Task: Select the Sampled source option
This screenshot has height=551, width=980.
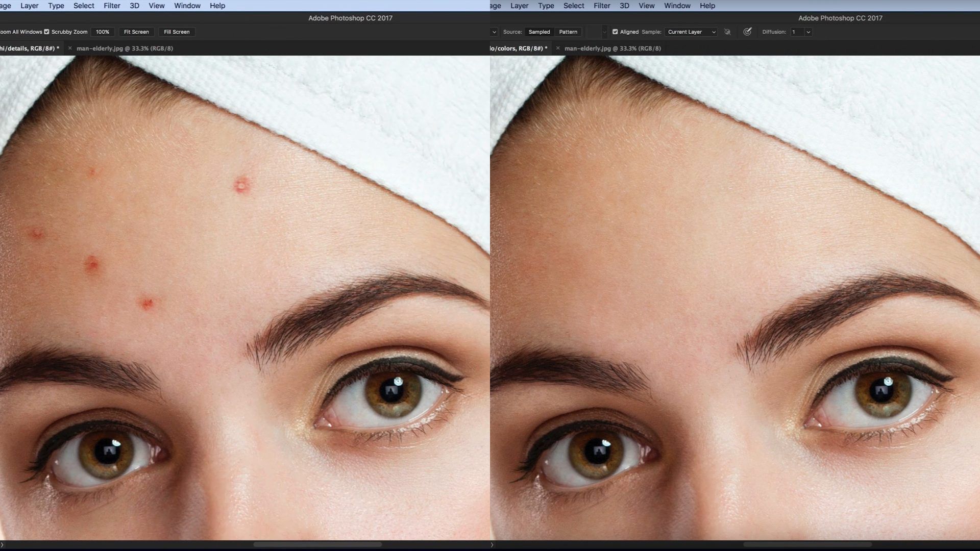Action: 539,32
